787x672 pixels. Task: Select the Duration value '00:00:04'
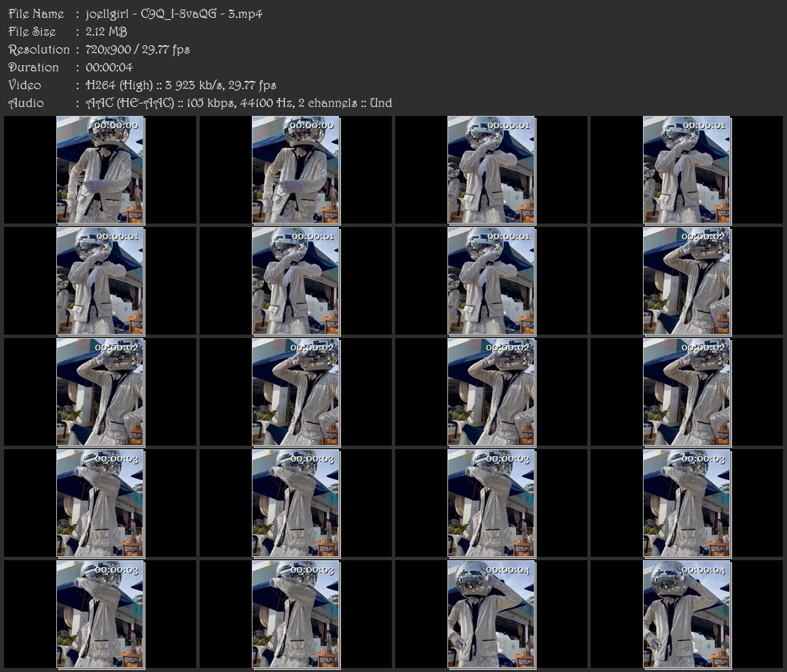[x=109, y=67]
